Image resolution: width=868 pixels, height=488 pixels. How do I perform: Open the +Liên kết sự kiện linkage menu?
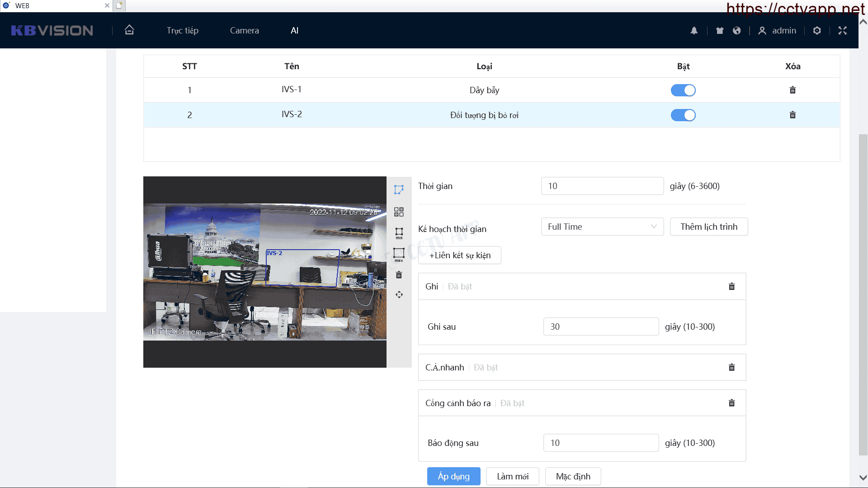[459, 255]
